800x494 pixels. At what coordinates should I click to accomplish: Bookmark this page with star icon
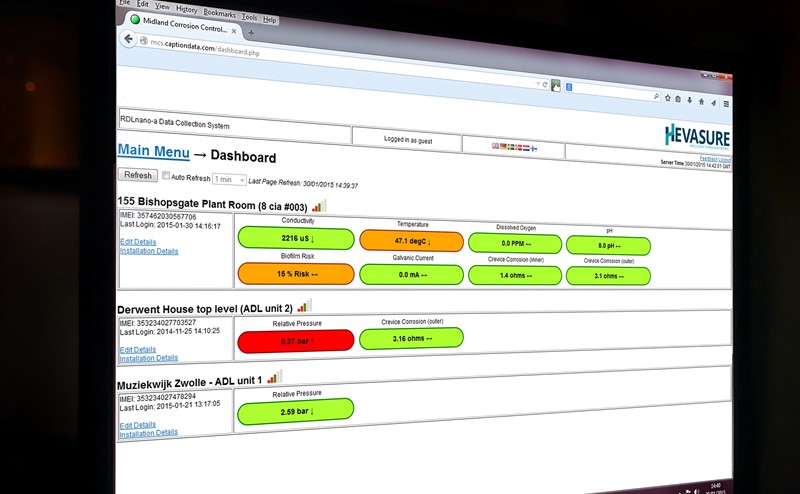coord(668,98)
